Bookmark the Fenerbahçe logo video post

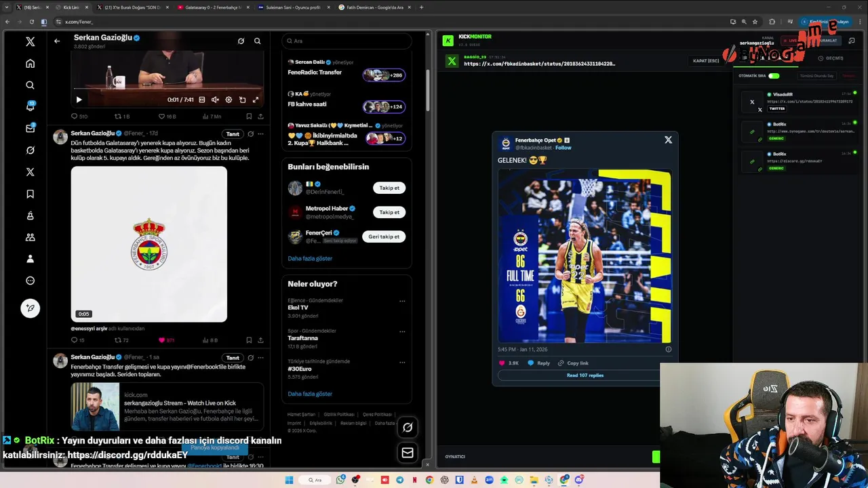(249, 340)
